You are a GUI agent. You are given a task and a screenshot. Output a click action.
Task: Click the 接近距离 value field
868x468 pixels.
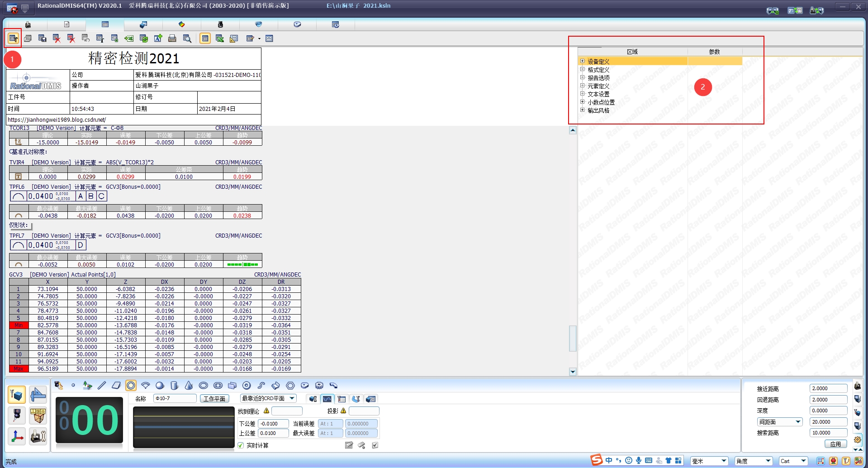[828, 388]
